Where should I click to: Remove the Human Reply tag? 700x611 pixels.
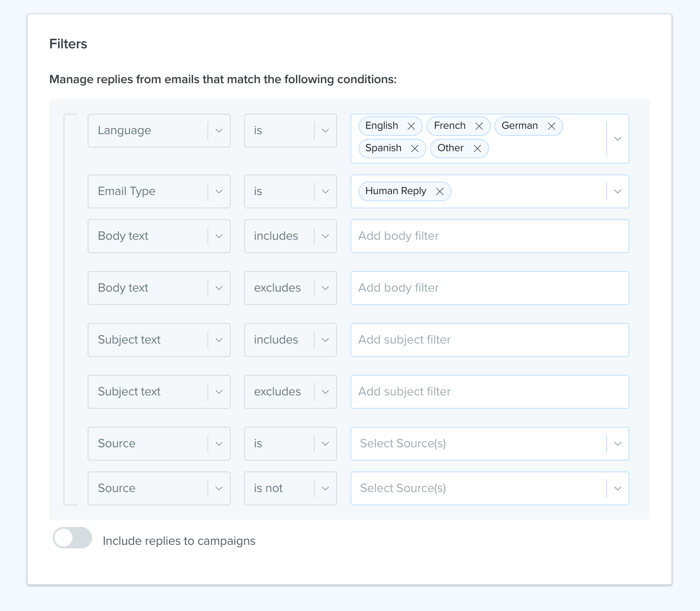point(440,191)
